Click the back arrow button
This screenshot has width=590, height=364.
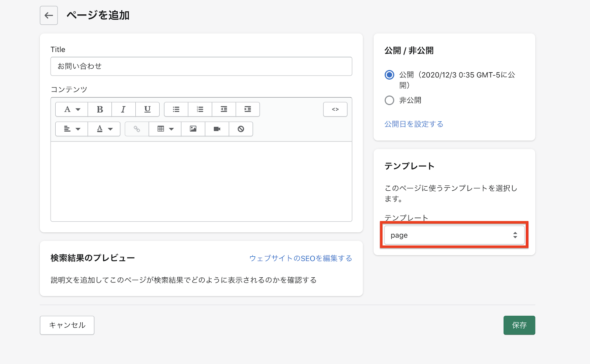[x=49, y=15]
